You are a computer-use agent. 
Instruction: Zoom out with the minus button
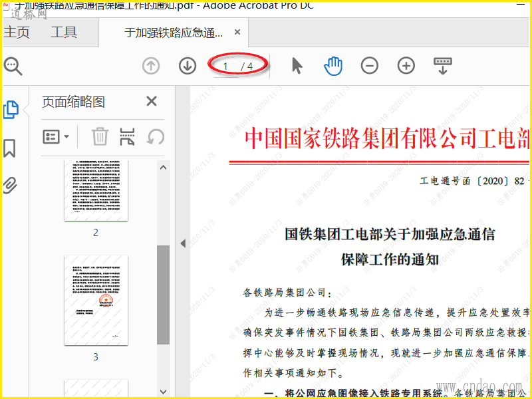click(x=370, y=65)
